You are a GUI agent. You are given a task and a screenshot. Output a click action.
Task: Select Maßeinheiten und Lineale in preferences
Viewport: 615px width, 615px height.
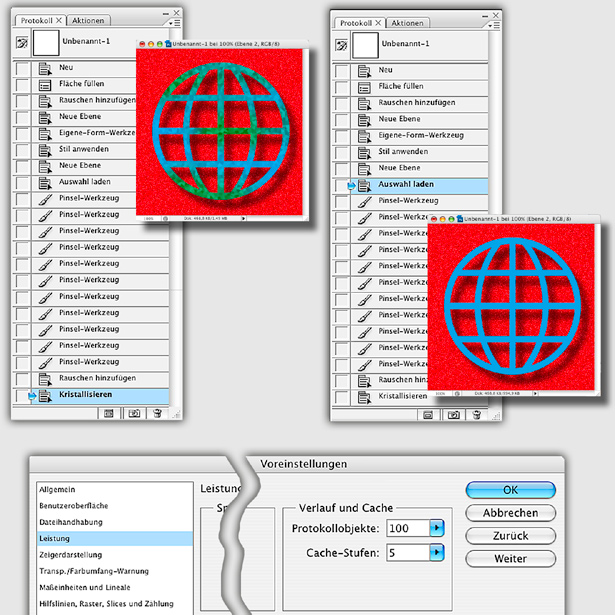coord(115,588)
